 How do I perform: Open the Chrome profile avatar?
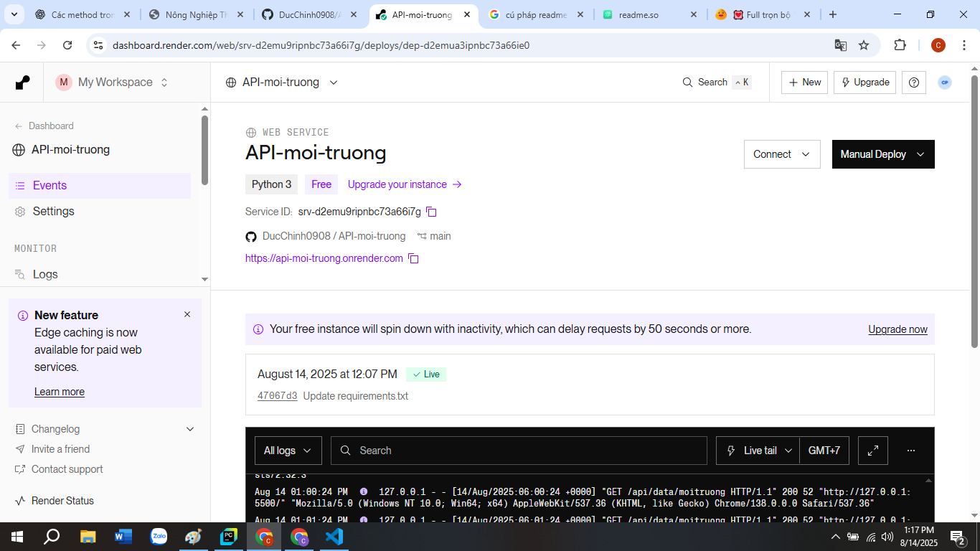click(x=938, y=45)
